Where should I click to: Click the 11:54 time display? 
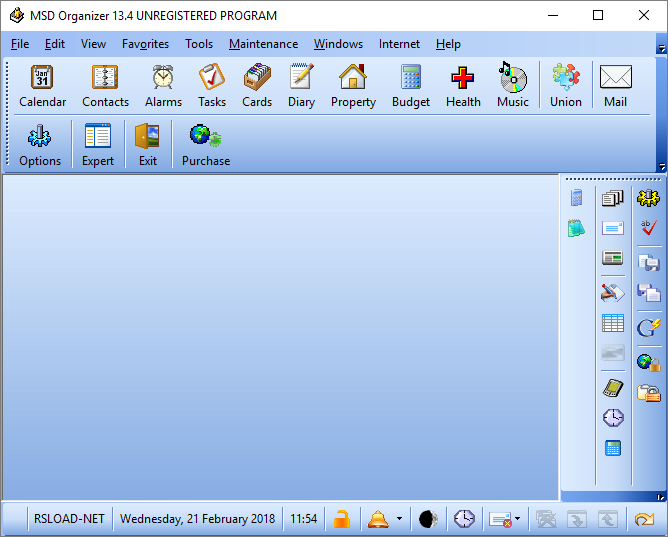pyautogui.click(x=303, y=519)
